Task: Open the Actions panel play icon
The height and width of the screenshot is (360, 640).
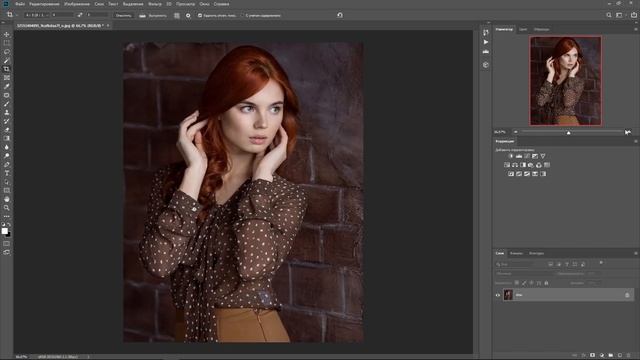Action: 486,42
